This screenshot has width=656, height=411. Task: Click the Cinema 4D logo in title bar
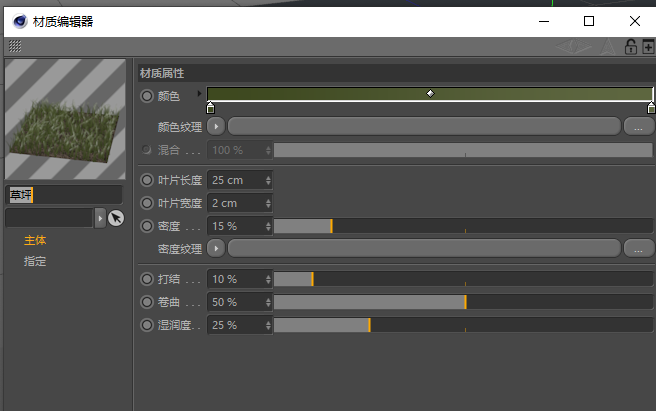[20, 21]
